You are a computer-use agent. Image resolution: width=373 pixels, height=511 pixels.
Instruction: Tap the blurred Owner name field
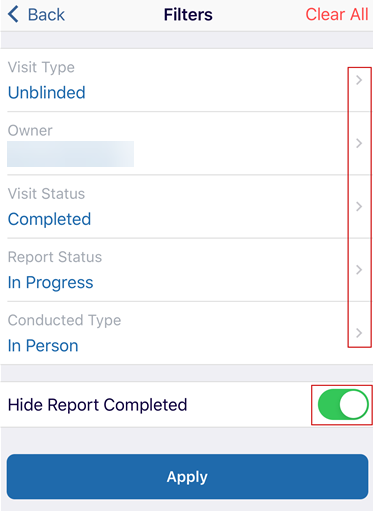click(70, 154)
